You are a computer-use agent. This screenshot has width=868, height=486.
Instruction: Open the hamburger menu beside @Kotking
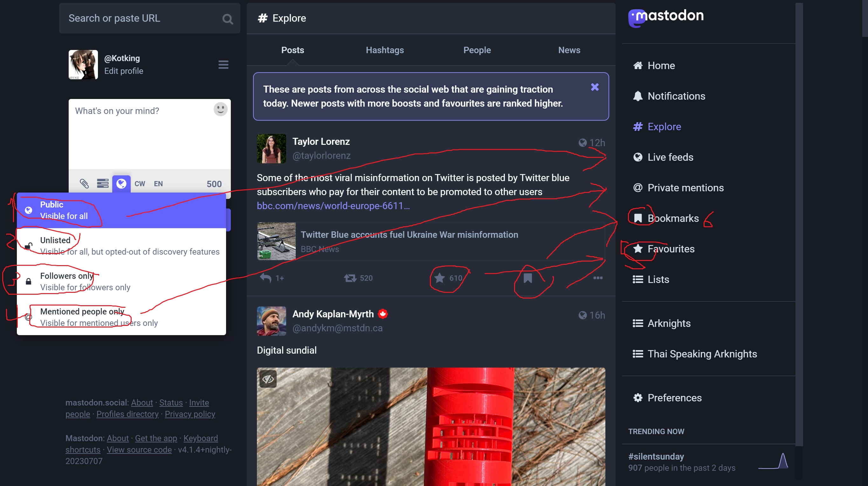(x=223, y=64)
